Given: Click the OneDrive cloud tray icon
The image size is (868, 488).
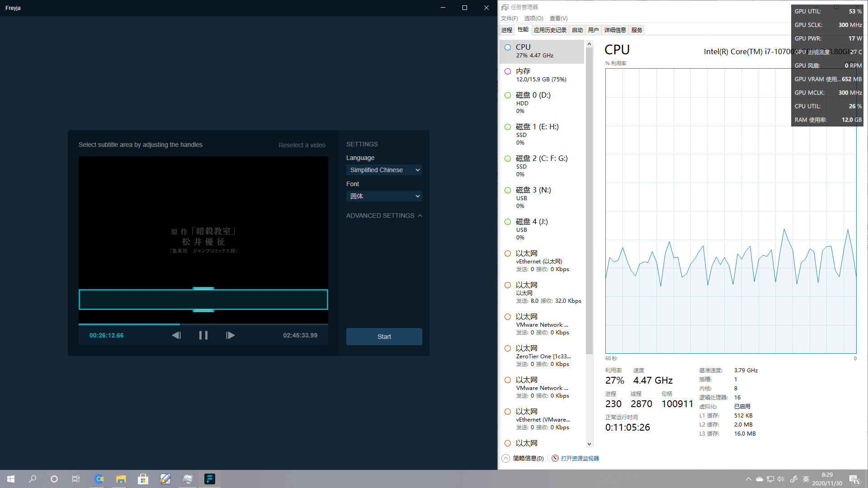Looking at the screenshot, I should coord(759,479).
